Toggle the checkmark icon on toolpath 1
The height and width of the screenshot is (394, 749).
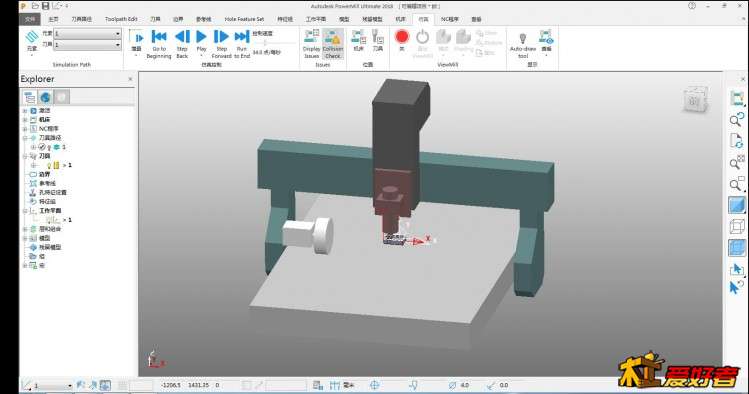[x=42, y=147]
